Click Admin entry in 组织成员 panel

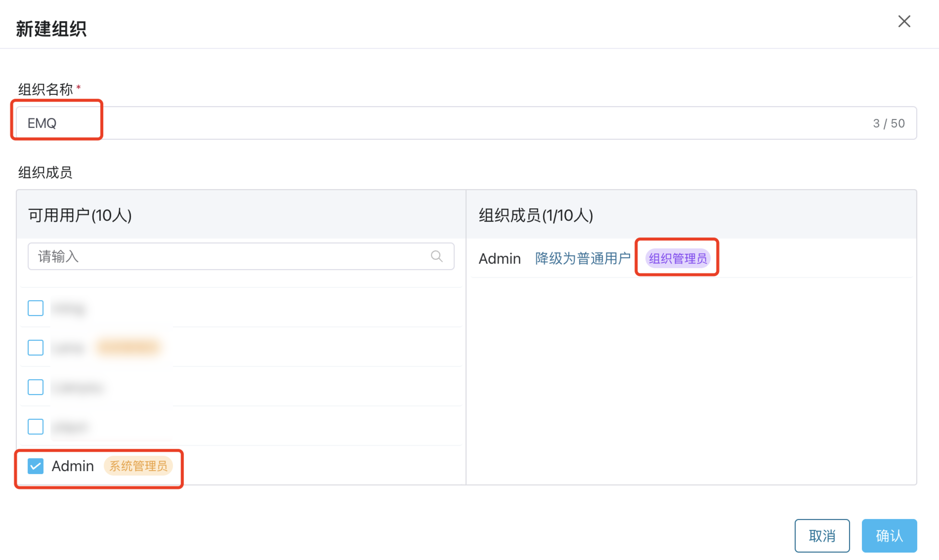tap(499, 259)
